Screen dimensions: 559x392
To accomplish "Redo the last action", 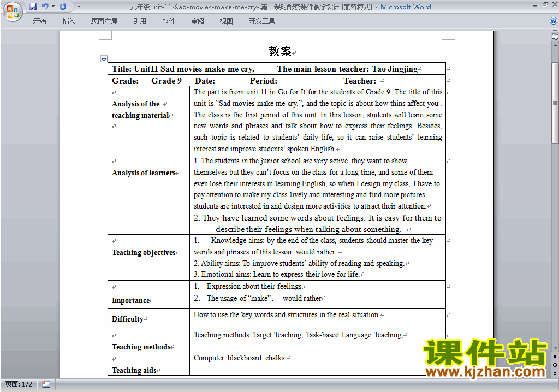I will (x=63, y=7).
